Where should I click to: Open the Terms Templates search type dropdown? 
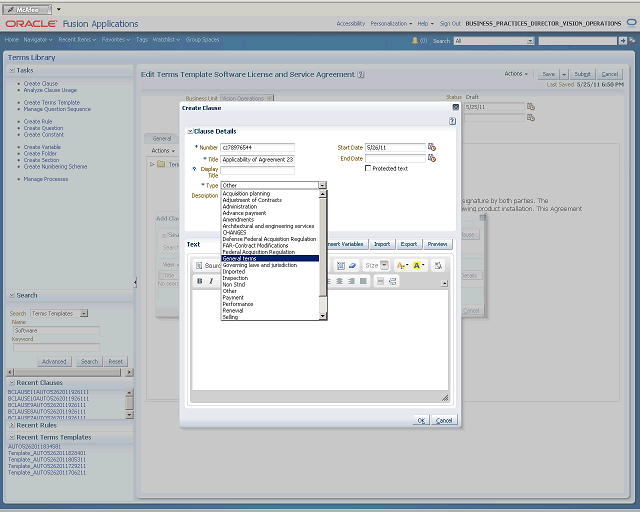pyautogui.click(x=84, y=314)
